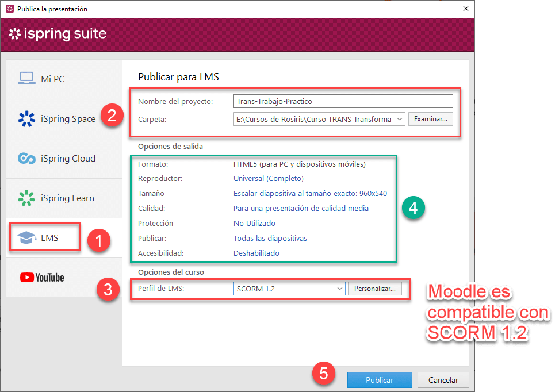Click the Reproductor label
559x392 pixels.
pyautogui.click(x=160, y=179)
